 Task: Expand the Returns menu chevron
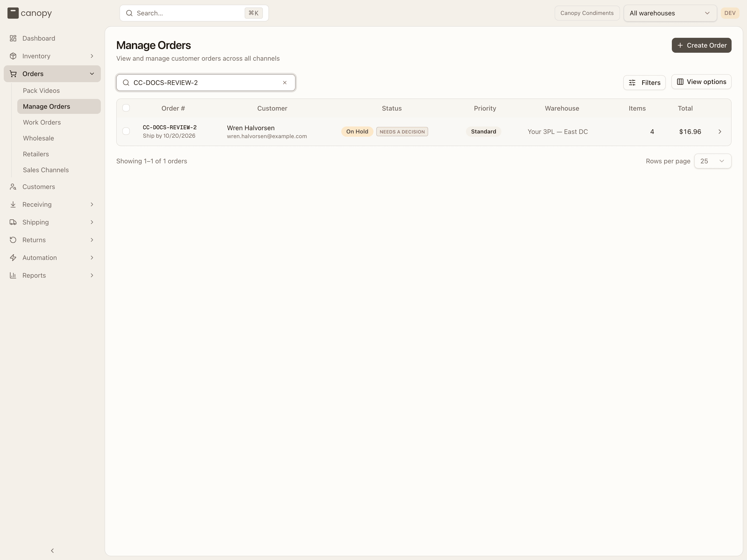pyautogui.click(x=92, y=240)
